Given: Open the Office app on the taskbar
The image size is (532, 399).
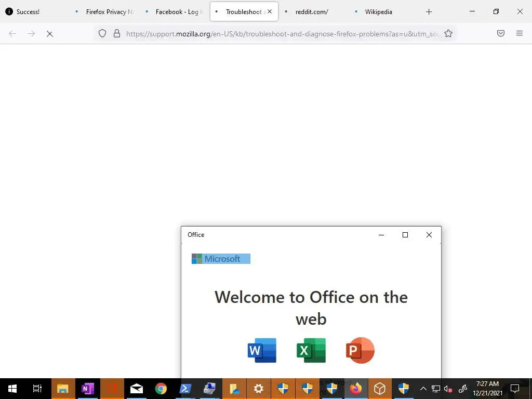Looking at the screenshot, I should point(112,389).
